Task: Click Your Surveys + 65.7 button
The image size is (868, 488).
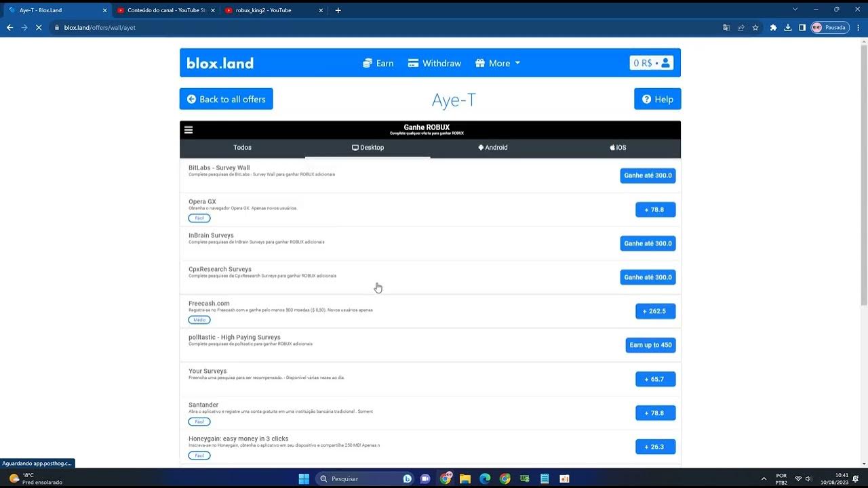Action: pyautogui.click(x=655, y=379)
